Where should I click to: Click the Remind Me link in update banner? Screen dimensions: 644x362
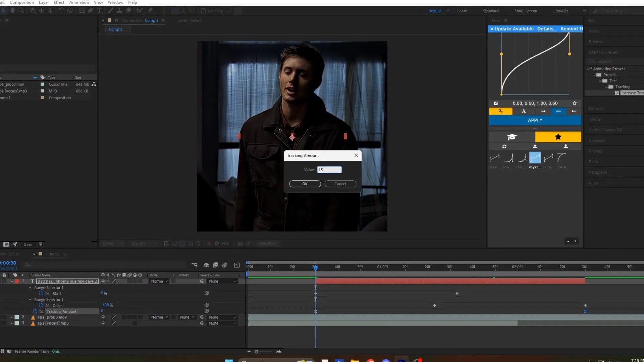pyautogui.click(x=572, y=29)
